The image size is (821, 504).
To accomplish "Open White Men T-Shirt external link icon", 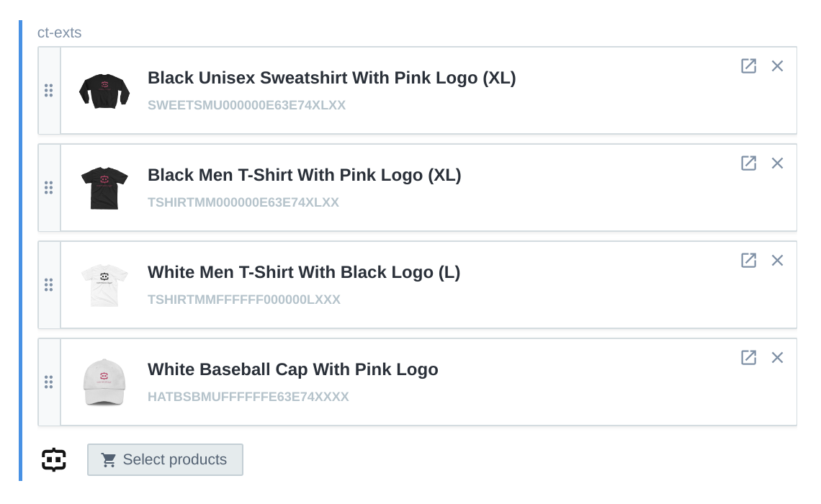I will pos(749,261).
